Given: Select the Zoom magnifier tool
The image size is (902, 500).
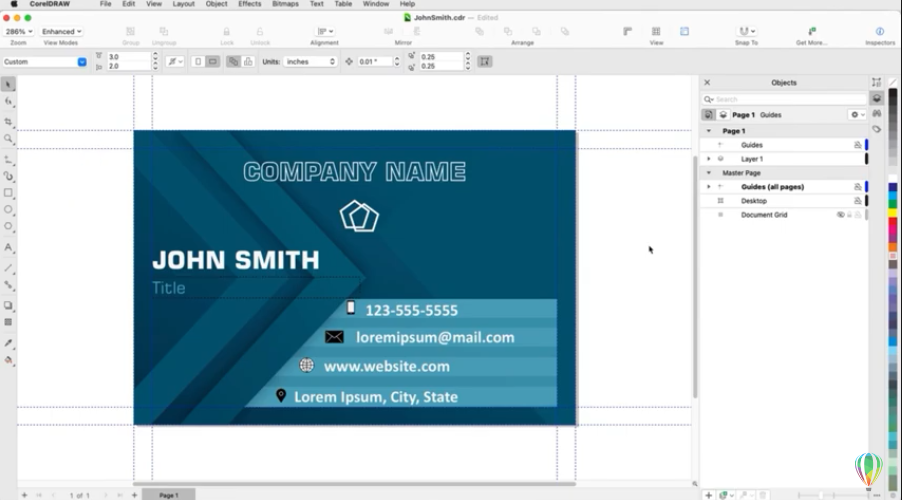Looking at the screenshot, I should (x=8, y=139).
